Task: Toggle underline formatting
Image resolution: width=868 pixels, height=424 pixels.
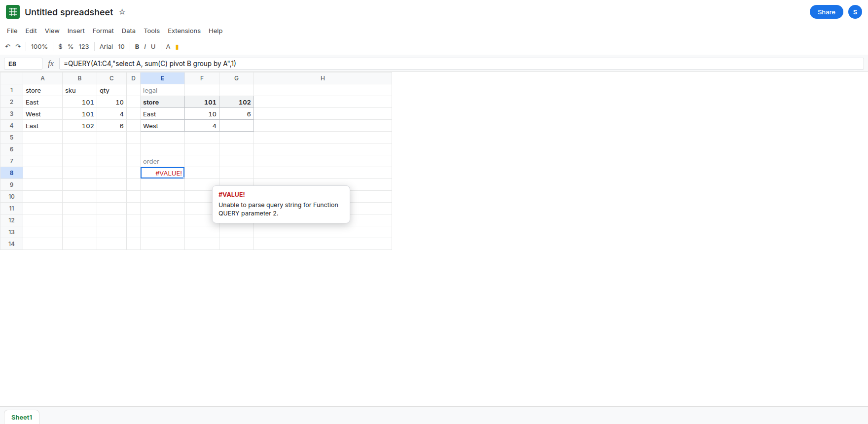Action: tap(153, 46)
